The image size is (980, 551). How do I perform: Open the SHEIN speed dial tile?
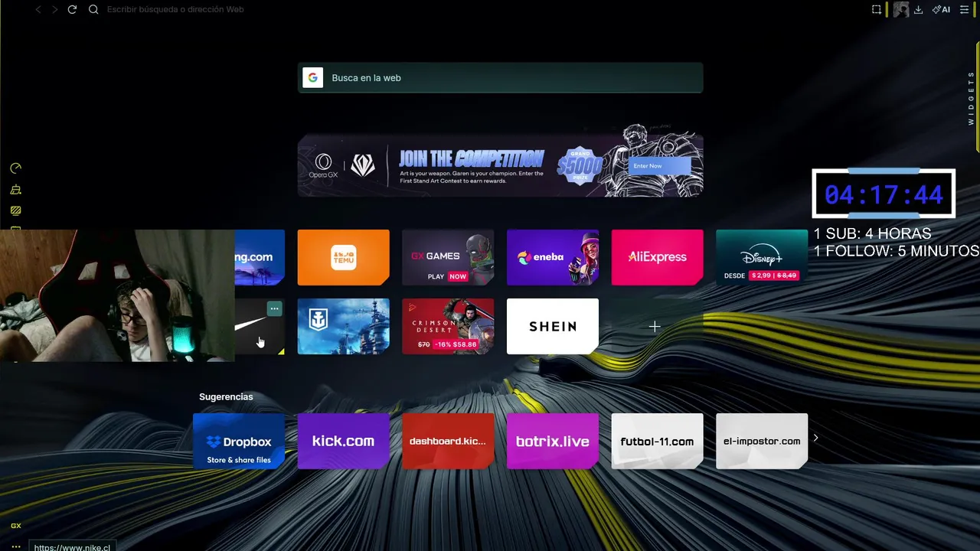553,327
